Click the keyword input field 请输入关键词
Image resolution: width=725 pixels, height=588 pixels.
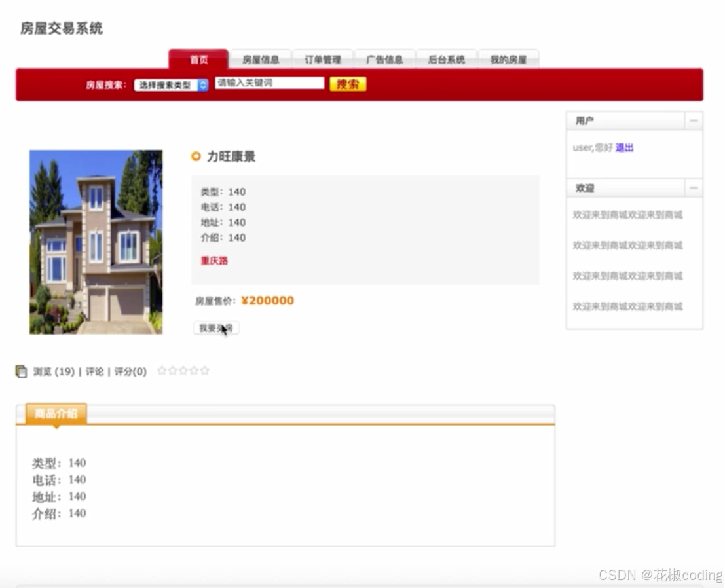coord(270,83)
